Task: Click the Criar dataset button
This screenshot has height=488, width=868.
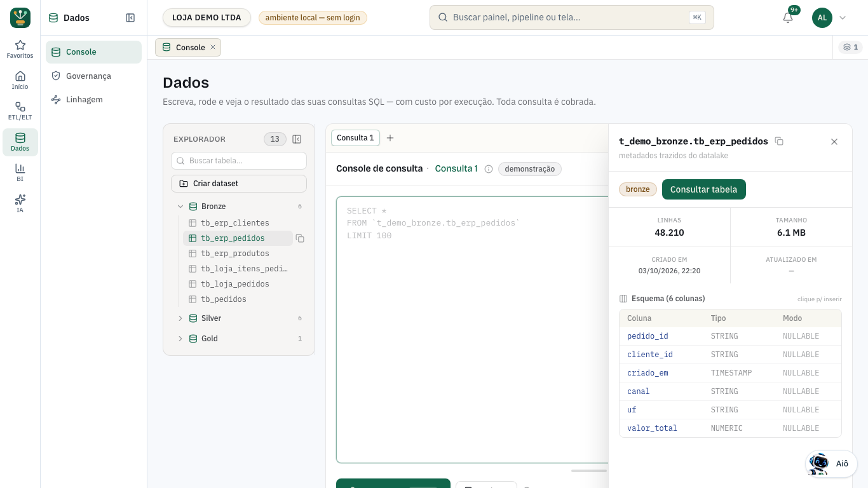Action: (x=239, y=184)
